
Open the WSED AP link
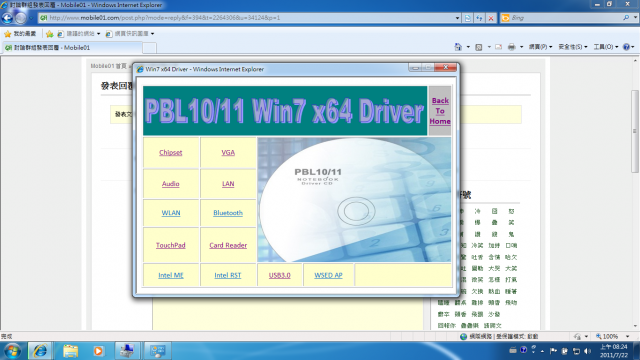pos(328,275)
